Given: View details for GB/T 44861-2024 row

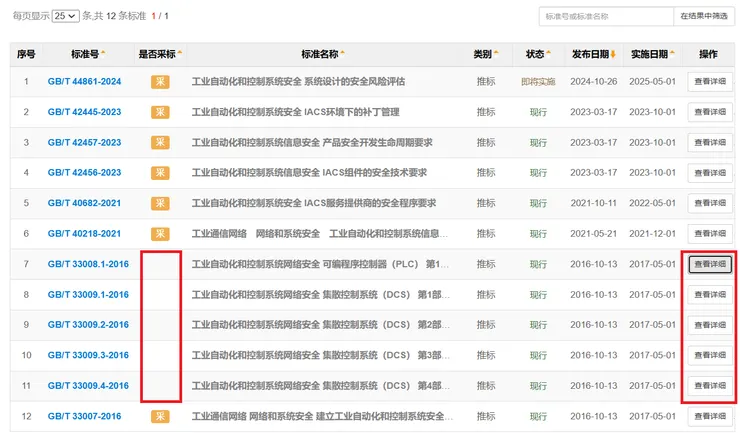Looking at the screenshot, I should click(710, 82).
